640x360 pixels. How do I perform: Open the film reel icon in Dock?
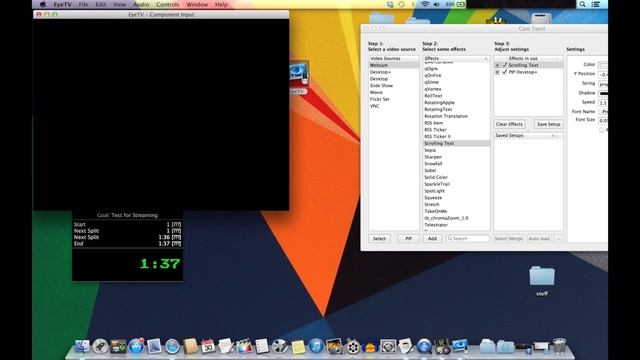click(x=353, y=347)
